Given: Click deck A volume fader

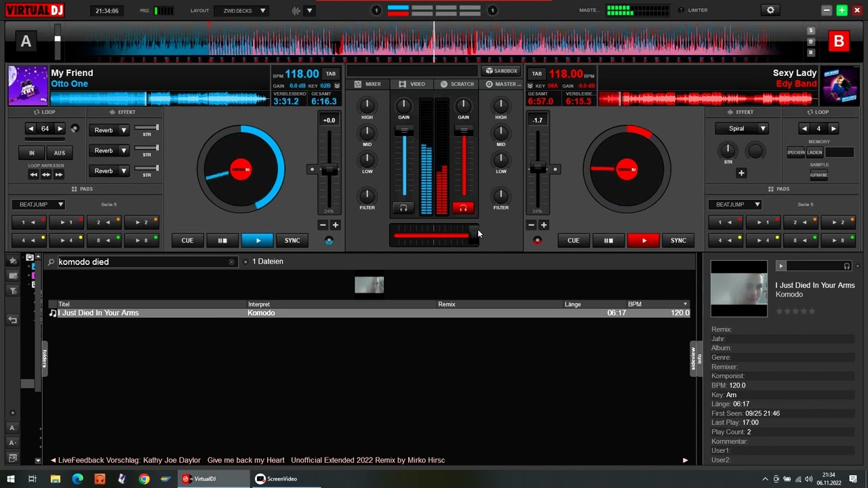Looking at the screenshot, I should coord(404,130).
